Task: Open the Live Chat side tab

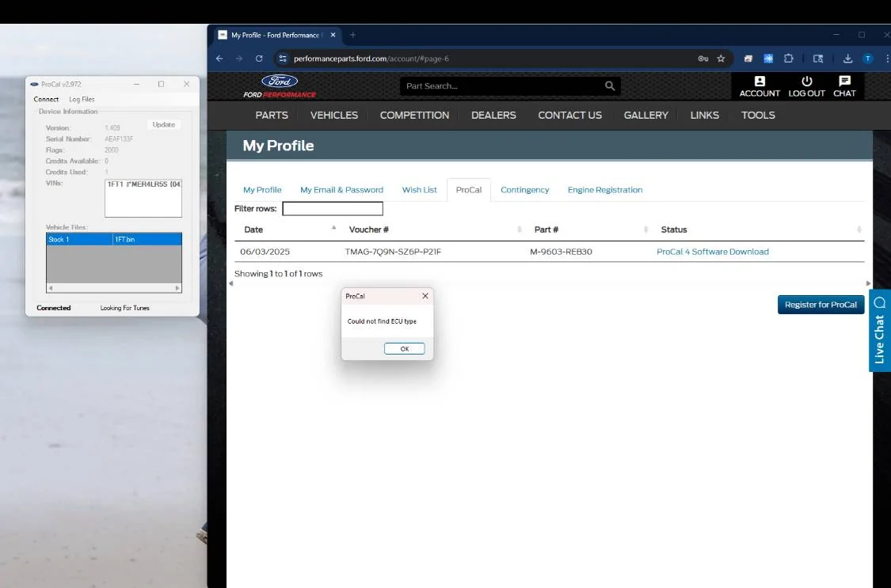Action: point(880,330)
